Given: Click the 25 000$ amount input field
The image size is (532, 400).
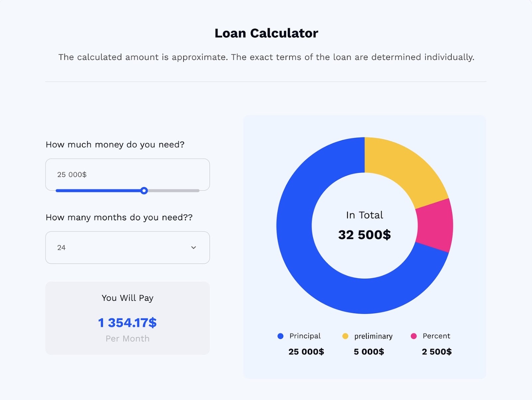Looking at the screenshot, I should (x=127, y=174).
